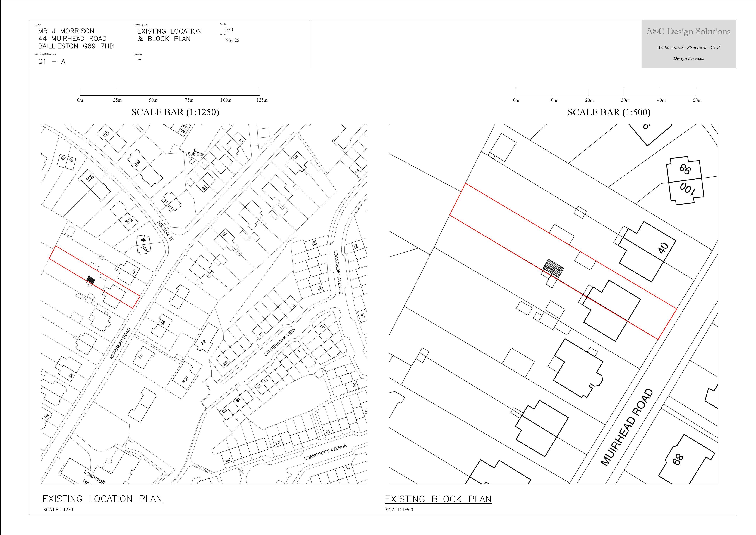Click the 25m scale bar label
This screenshot has width=756, height=535.
(x=117, y=100)
